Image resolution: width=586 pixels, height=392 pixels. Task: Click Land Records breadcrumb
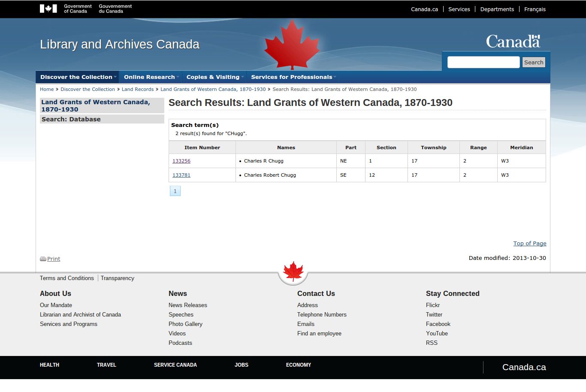click(x=138, y=89)
